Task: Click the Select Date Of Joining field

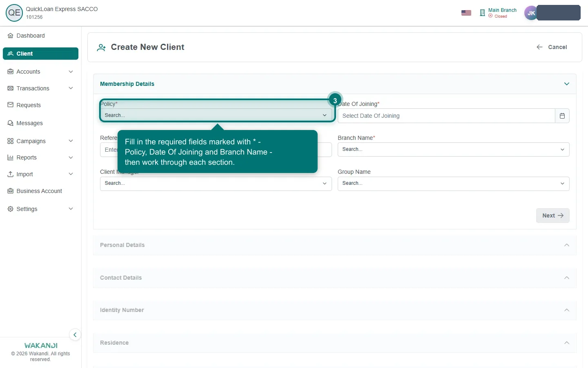Action: [446, 116]
